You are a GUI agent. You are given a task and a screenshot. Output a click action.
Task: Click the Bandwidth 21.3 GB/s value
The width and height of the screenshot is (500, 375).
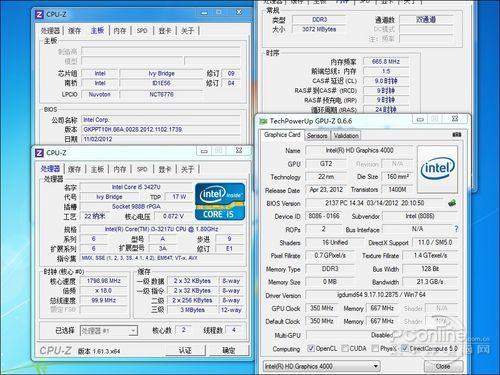(x=430, y=282)
